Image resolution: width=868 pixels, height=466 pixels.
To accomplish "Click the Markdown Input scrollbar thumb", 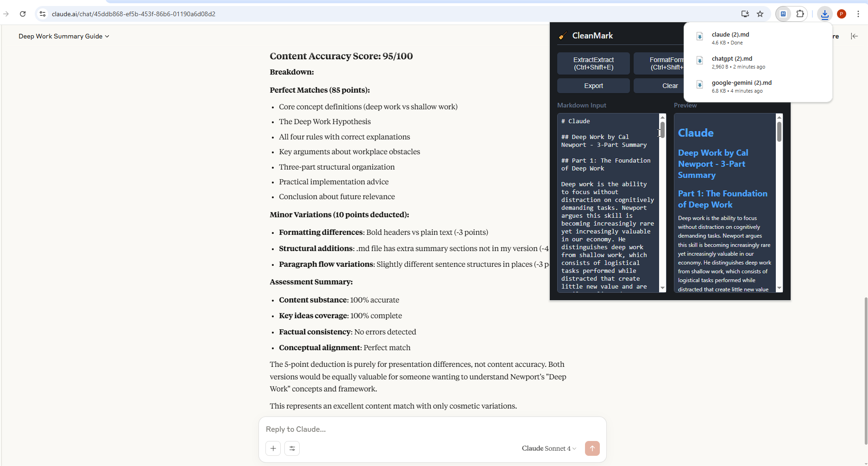I will 662,130.
